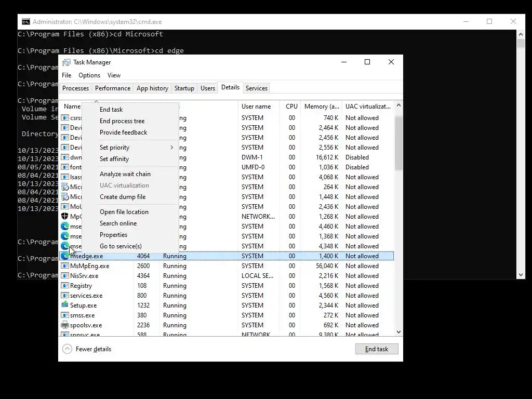Image resolution: width=532 pixels, height=399 pixels.
Task: Click the Fewer details arrow icon
Action: [67, 349]
